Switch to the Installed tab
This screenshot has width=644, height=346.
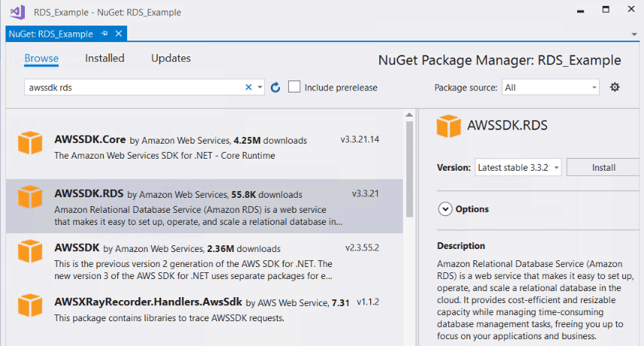coord(105,58)
